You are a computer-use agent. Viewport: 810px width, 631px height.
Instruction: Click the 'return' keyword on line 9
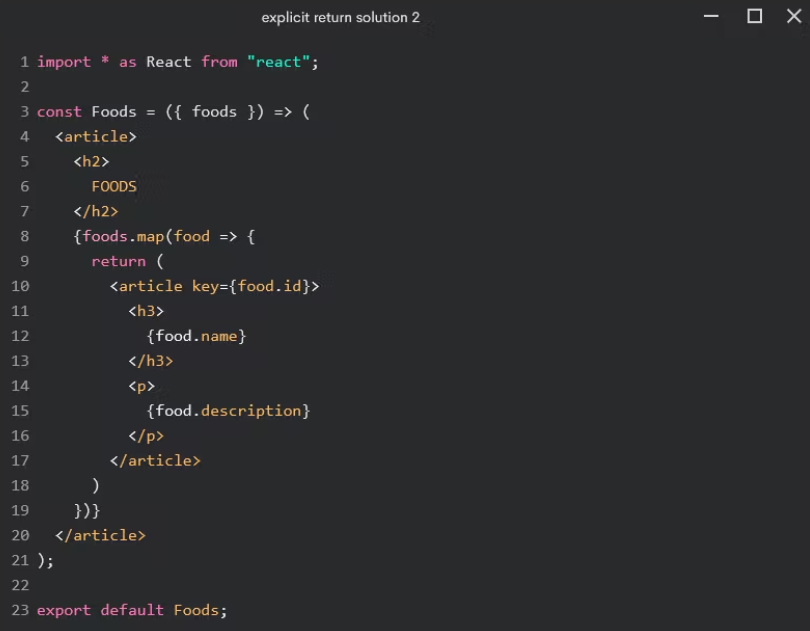click(118, 262)
